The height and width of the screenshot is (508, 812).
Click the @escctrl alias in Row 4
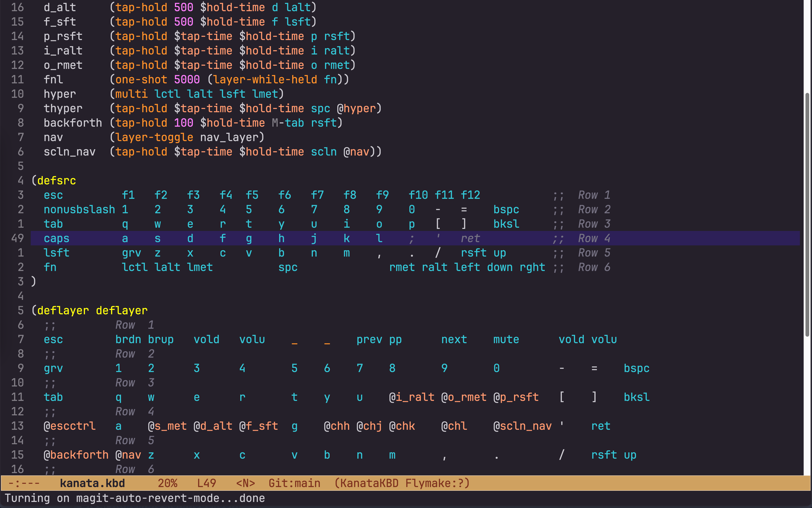pos(70,426)
